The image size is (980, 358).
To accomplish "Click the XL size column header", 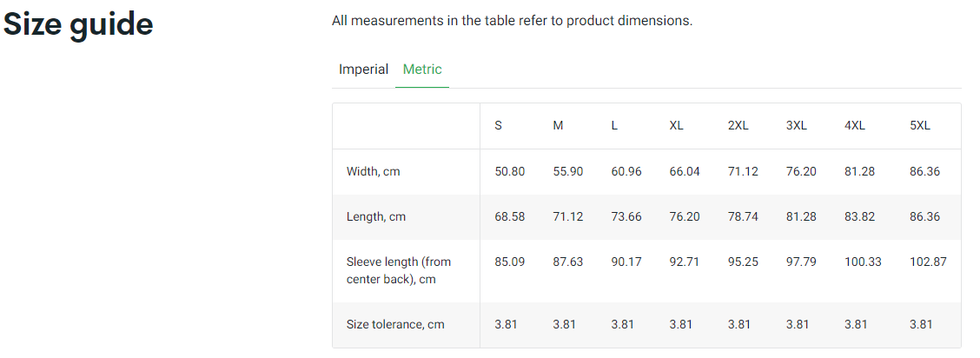I will pos(676,125).
